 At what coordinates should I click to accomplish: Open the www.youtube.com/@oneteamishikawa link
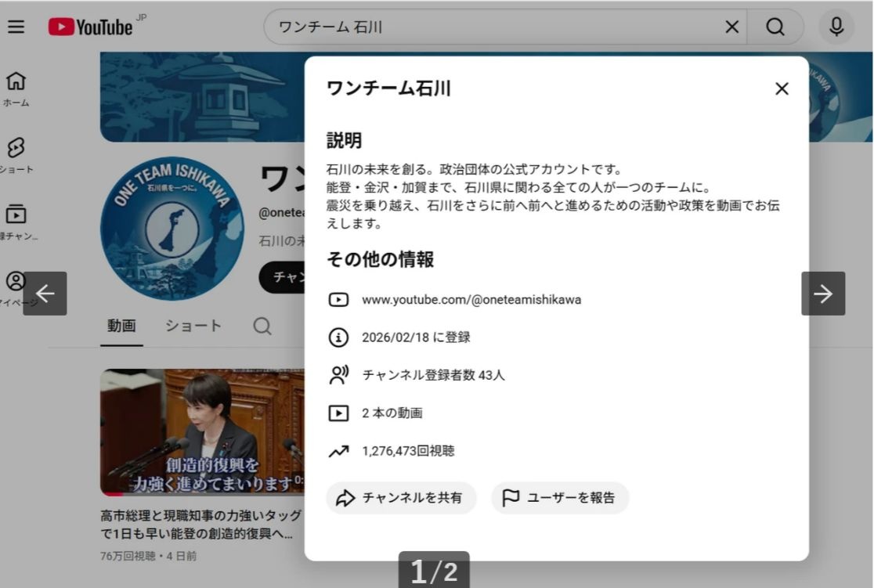471,300
